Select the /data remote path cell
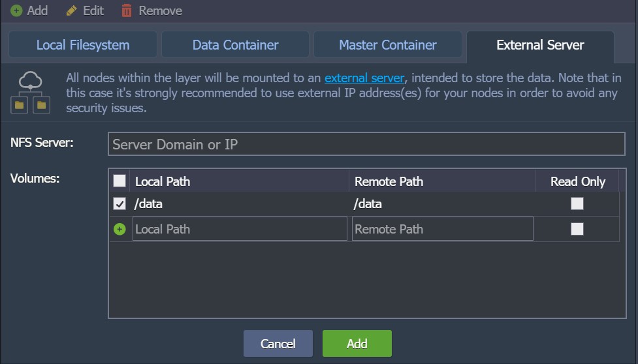The height and width of the screenshot is (364, 638). pos(442,204)
